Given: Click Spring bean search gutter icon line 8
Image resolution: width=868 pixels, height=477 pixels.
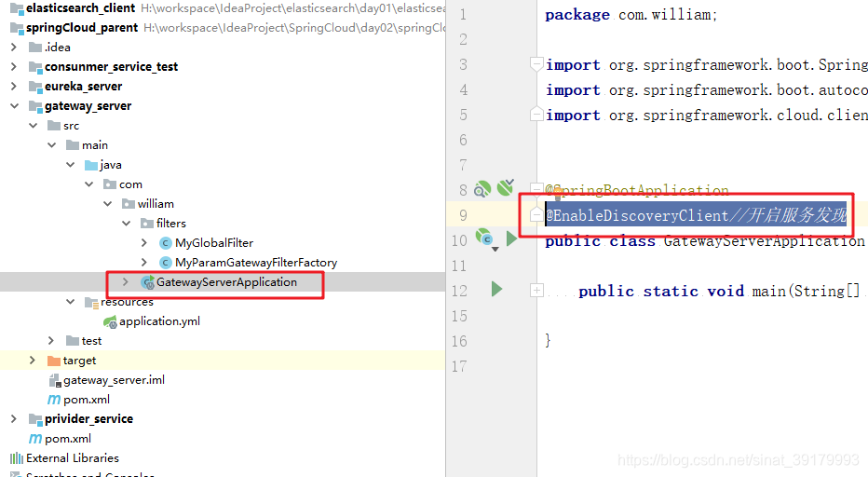Looking at the screenshot, I should [482, 189].
